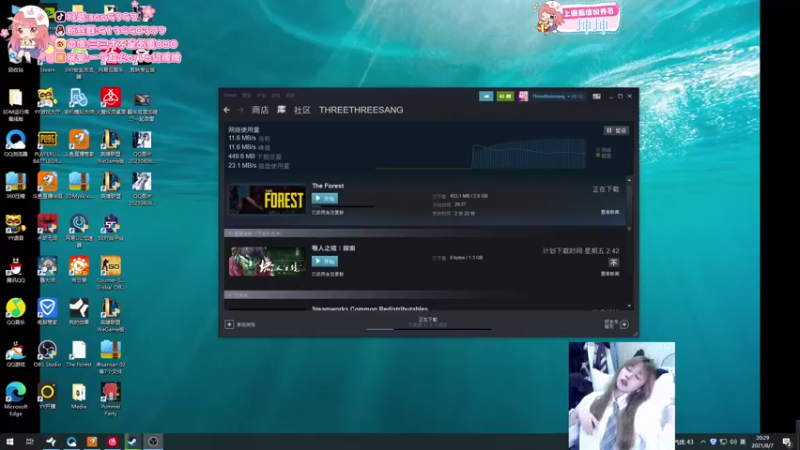The height and width of the screenshot is (450, 800).
Task: Switch to OBS in the taskbar
Action: 153,441
